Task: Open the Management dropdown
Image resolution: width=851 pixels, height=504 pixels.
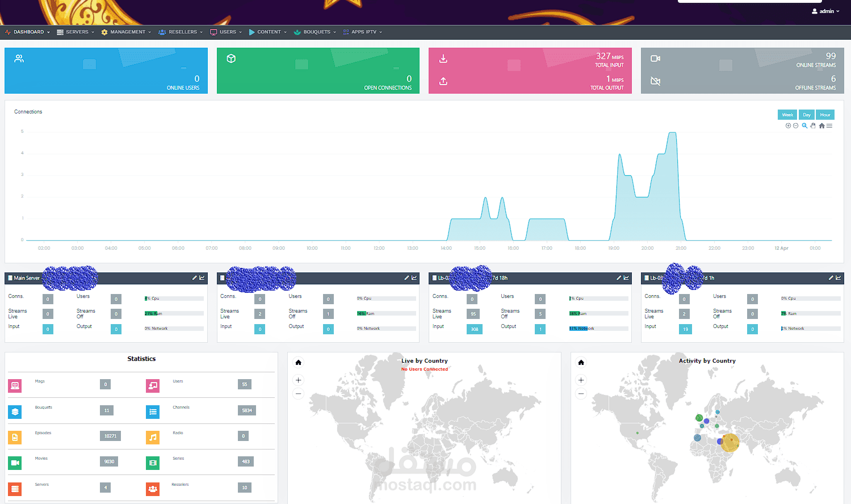Action: tap(126, 32)
